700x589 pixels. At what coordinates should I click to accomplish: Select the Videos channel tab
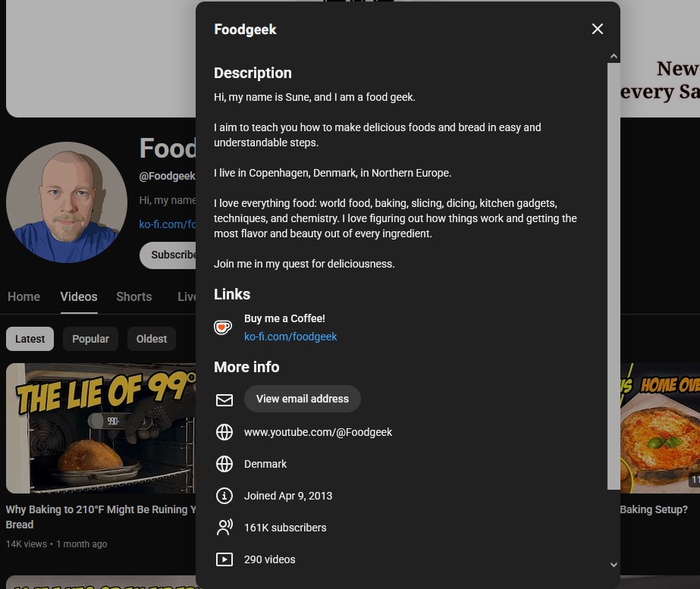coord(79,296)
